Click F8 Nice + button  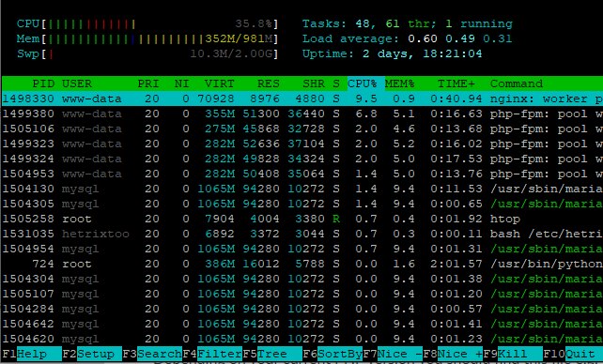click(x=453, y=354)
